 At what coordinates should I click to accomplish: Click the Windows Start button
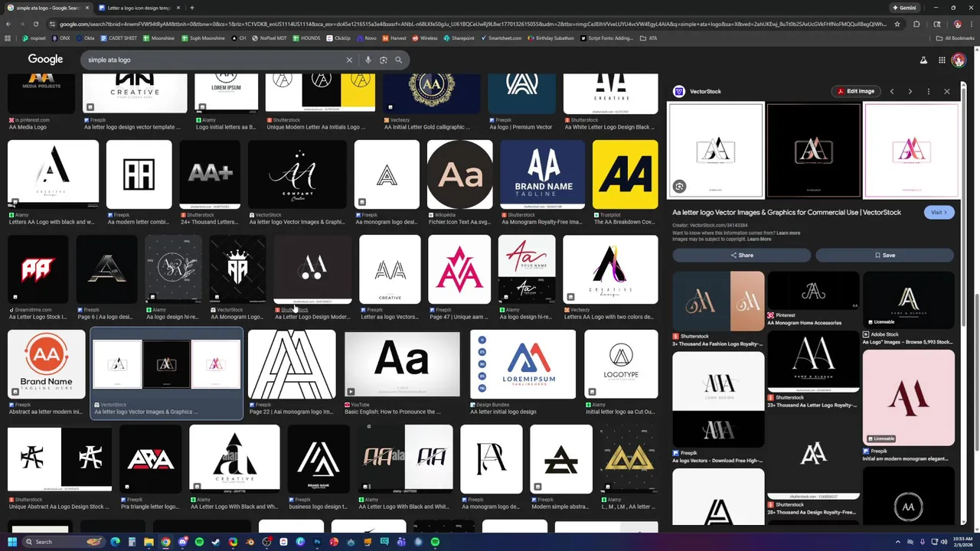tap(11, 542)
